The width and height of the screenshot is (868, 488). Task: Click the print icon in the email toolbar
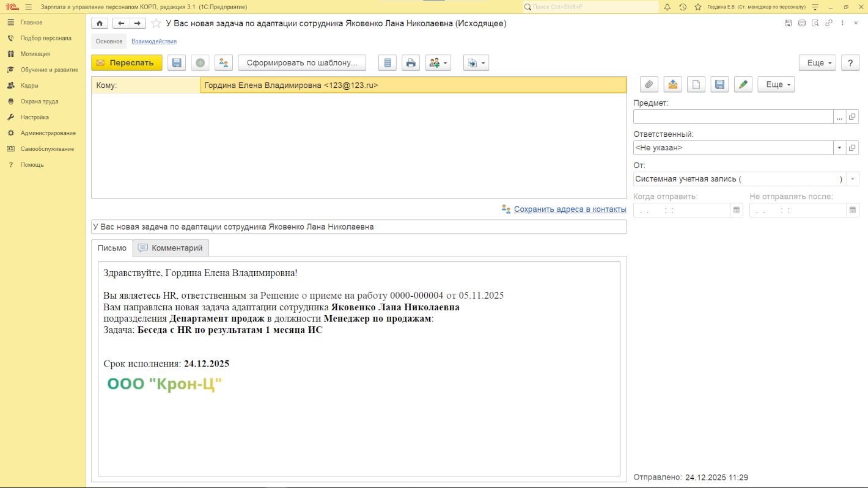click(x=411, y=63)
